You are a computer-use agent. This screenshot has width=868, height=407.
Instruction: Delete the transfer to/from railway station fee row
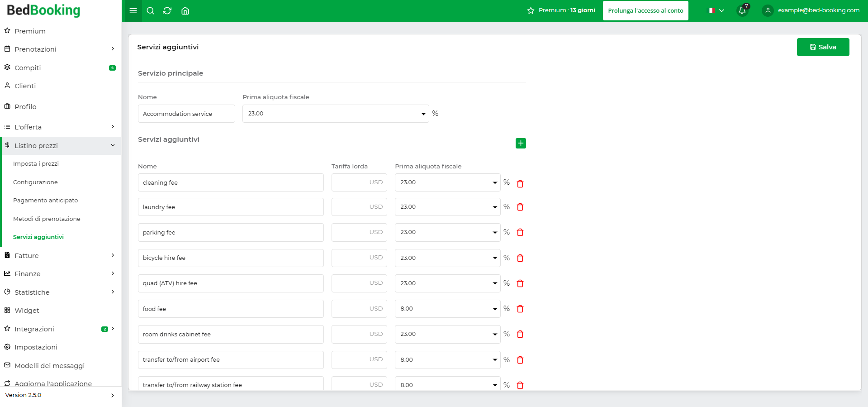[520, 385]
